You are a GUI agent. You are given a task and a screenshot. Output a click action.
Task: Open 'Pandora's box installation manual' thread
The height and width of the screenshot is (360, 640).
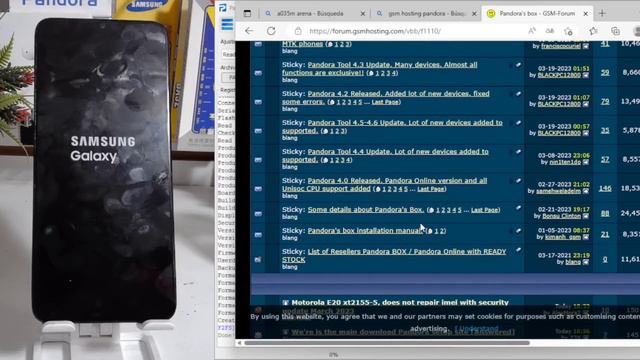pyautogui.click(x=365, y=231)
